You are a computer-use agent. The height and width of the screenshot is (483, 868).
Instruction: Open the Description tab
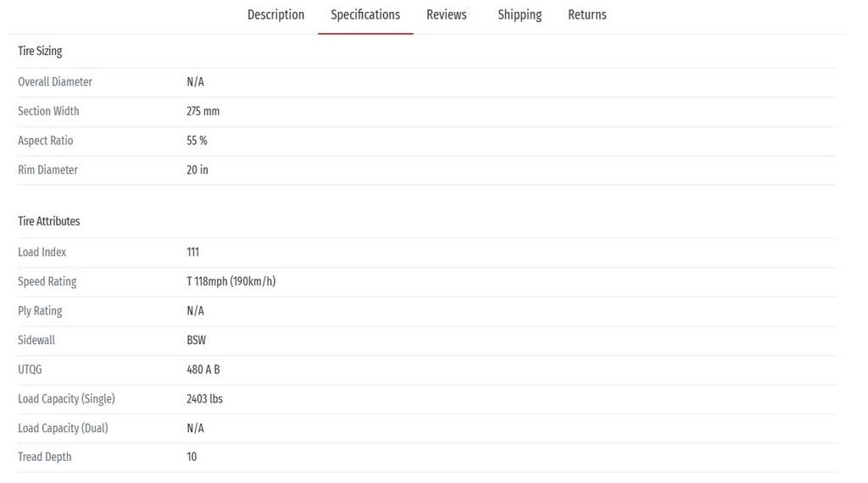pos(275,15)
